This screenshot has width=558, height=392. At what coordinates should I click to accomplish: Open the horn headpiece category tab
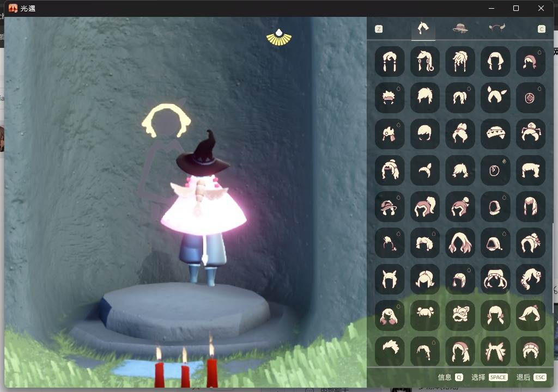tap(496, 28)
